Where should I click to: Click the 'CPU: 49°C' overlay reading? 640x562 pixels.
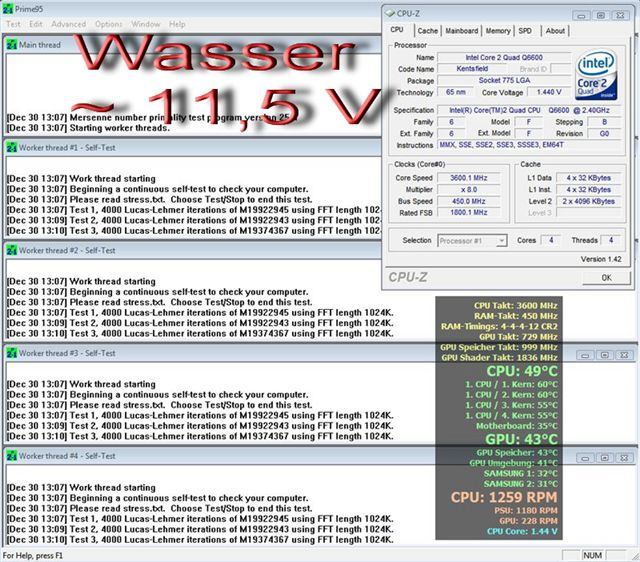coord(522,371)
